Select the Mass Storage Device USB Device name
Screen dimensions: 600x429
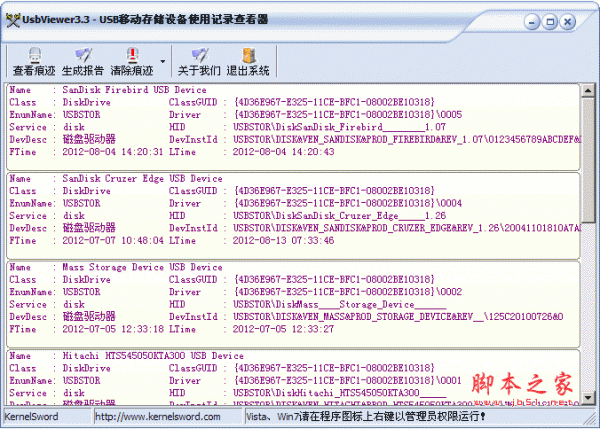142,267
